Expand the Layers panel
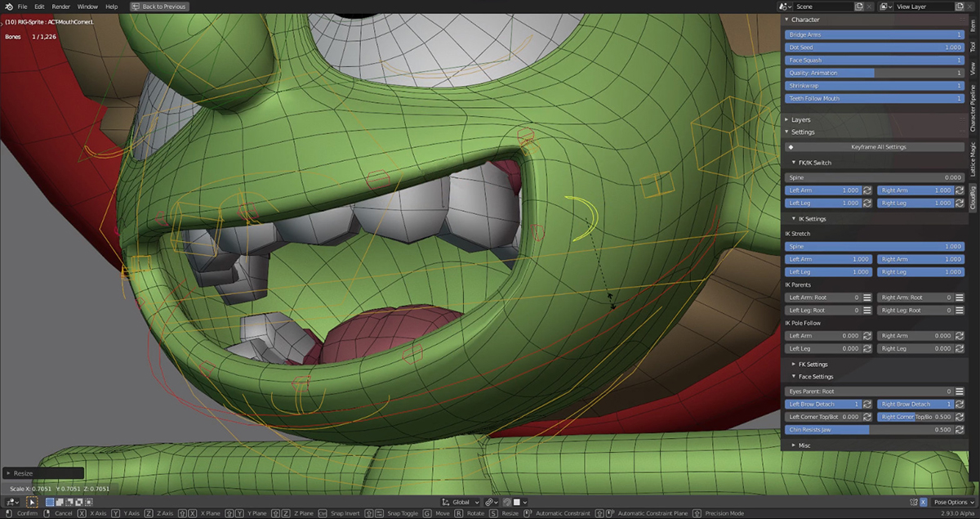Viewport: 980px width, 519px height. 800,119
